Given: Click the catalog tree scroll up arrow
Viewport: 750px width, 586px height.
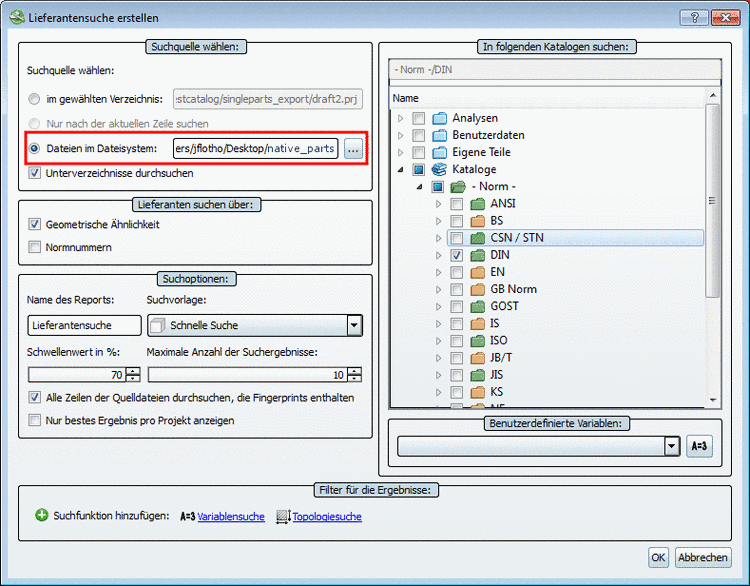Looking at the screenshot, I should (x=713, y=95).
